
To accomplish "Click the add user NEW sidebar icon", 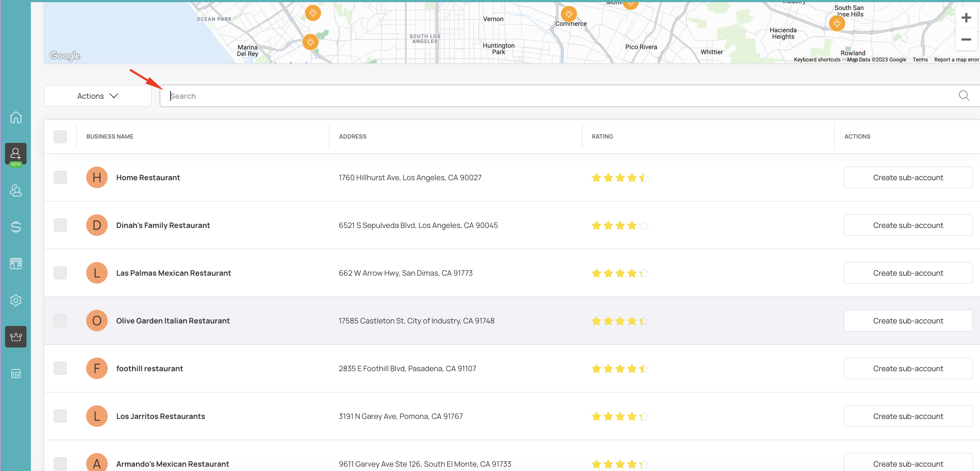I will tap(15, 154).
